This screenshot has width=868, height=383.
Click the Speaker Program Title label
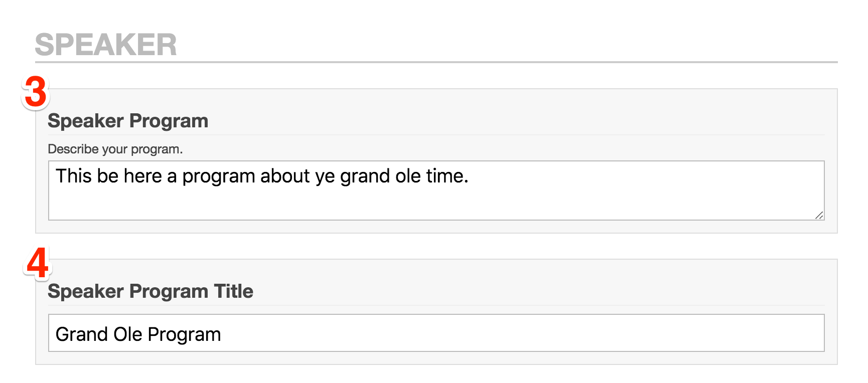tap(151, 291)
